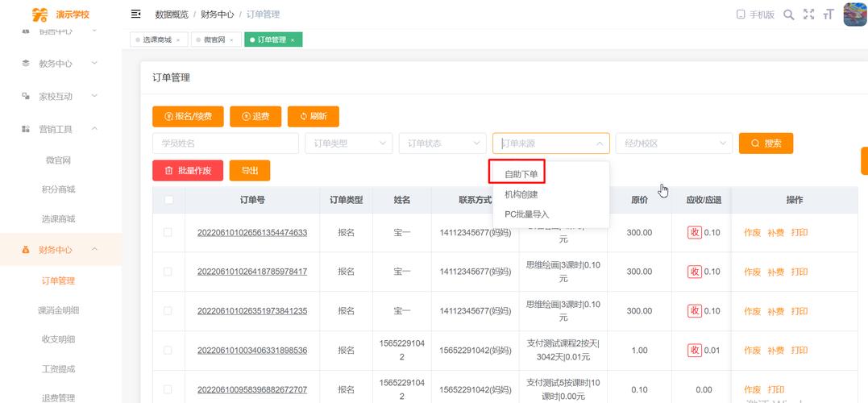868x403 pixels.
Task: Check the select-all checkbox in the table header
Action: tap(168, 200)
